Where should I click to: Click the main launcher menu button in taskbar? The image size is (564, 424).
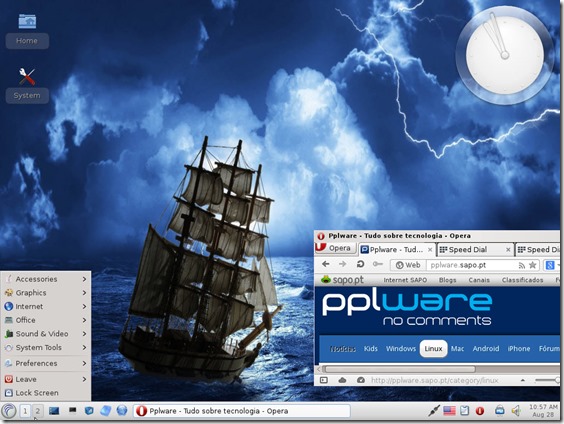click(x=9, y=411)
